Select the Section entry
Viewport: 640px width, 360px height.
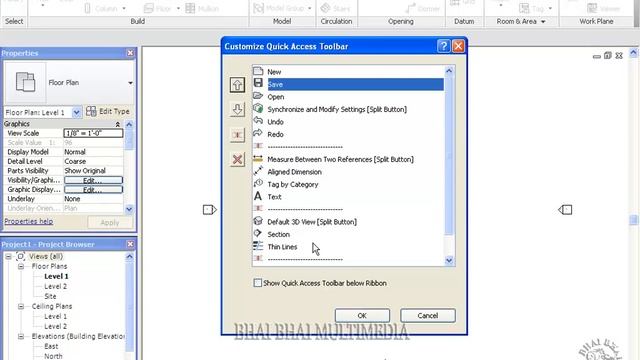pyautogui.click(x=348, y=234)
